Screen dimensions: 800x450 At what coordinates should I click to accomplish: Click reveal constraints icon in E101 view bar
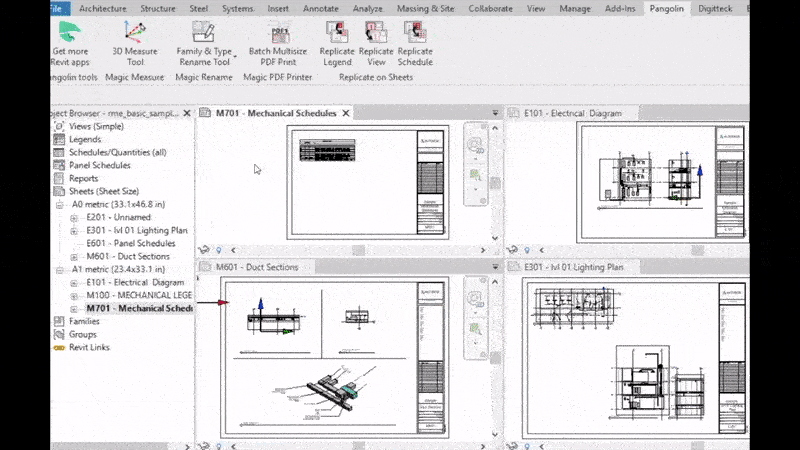(527, 250)
